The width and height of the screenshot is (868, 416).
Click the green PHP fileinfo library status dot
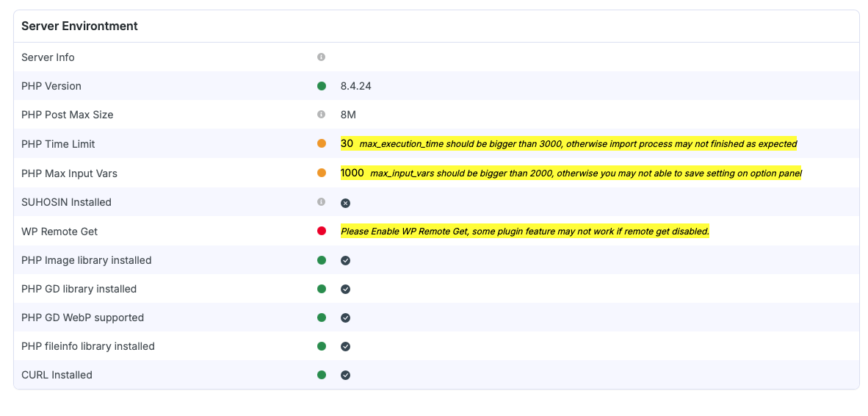click(322, 346)
